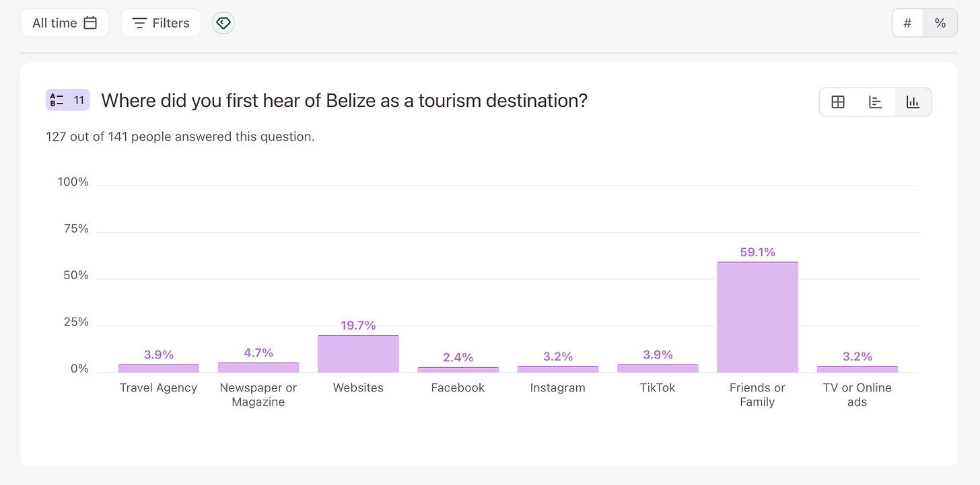The height and width of the screenshot is (485, 980).
Task: Open the Filters menu
Action: [161, 23]
